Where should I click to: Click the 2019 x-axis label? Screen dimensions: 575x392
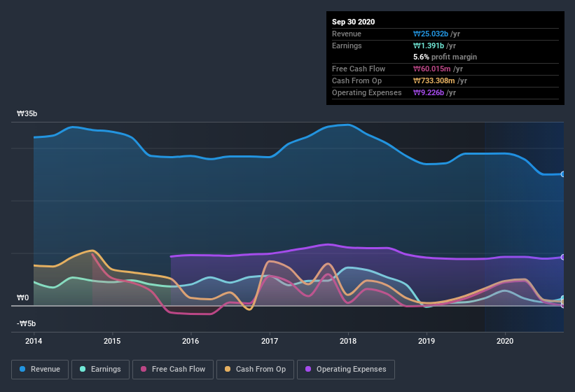427,341
